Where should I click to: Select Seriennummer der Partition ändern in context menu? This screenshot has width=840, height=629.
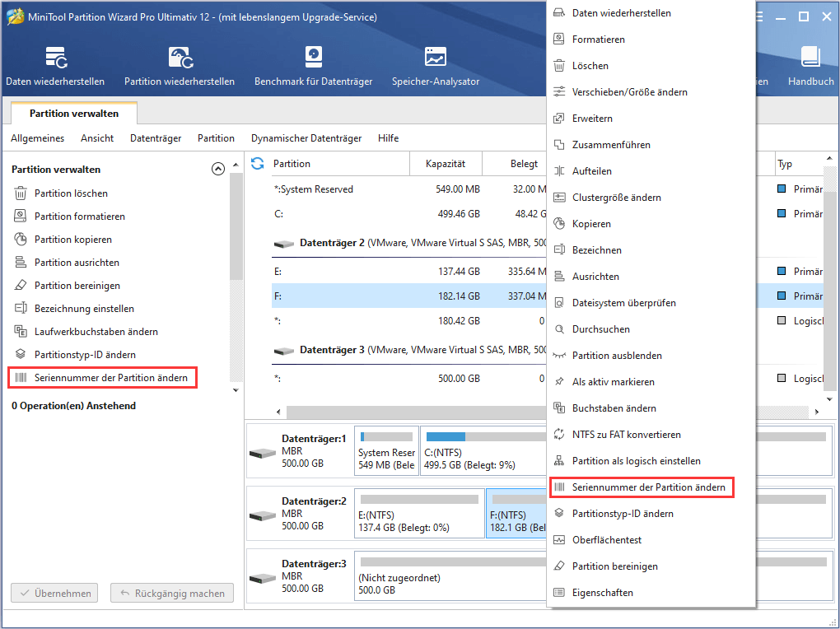[x=648, y=487]
